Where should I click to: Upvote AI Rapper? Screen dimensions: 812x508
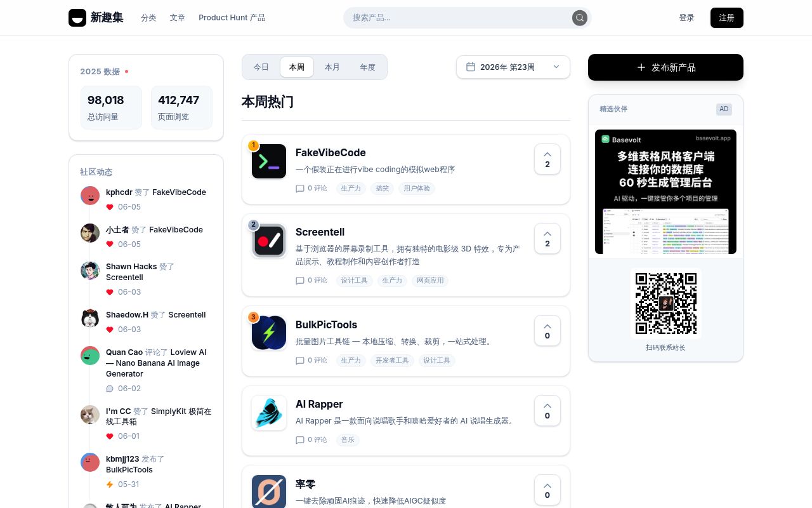547,411
